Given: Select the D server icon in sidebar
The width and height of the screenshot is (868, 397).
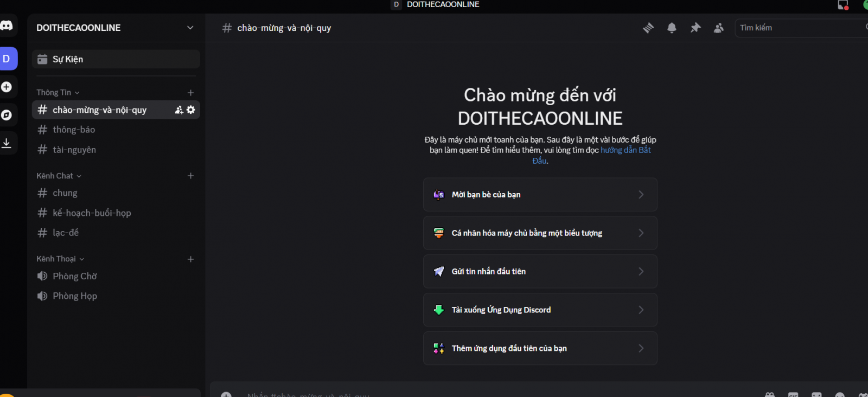Looking at the screenshot, I should (7, 59).
